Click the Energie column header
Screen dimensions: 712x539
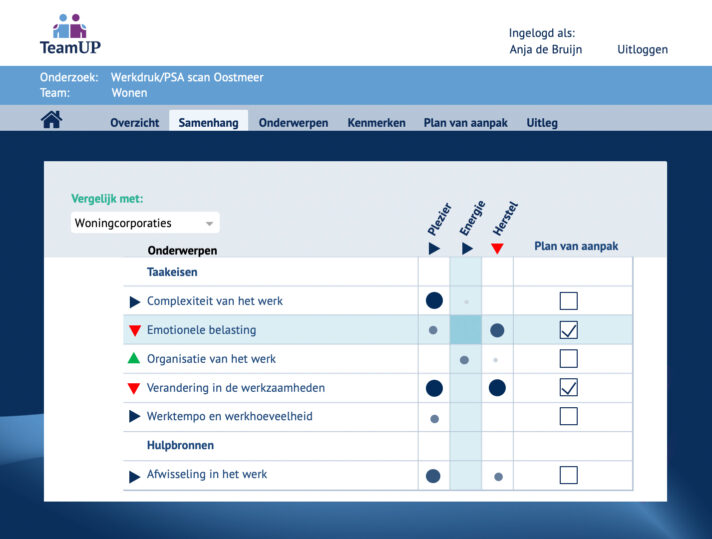[472, 218]
